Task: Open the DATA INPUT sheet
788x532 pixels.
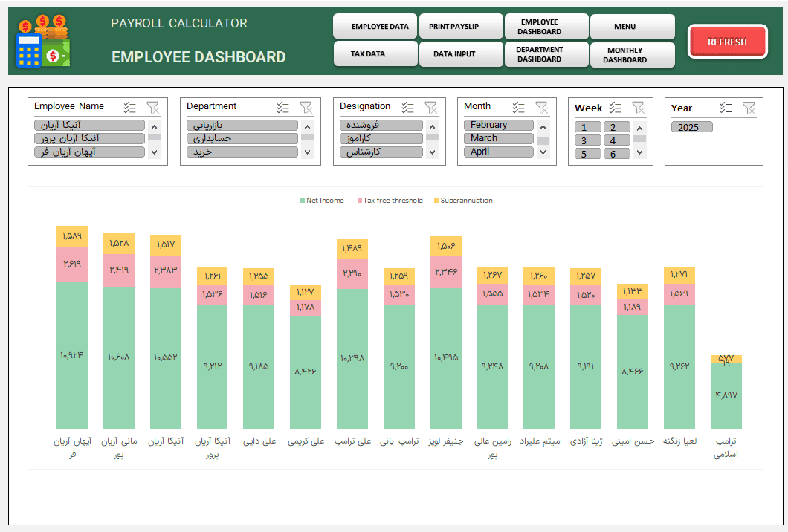Action: (461, 53)
